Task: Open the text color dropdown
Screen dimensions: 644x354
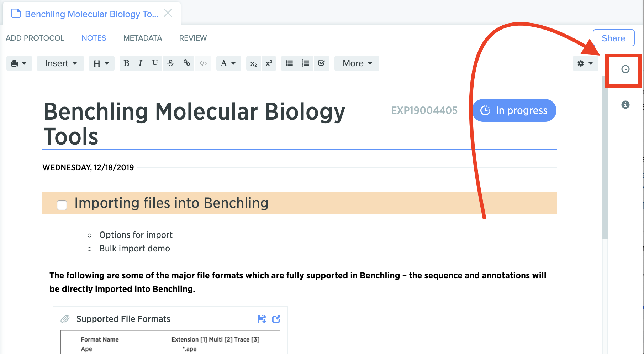Action: [228, 63]
